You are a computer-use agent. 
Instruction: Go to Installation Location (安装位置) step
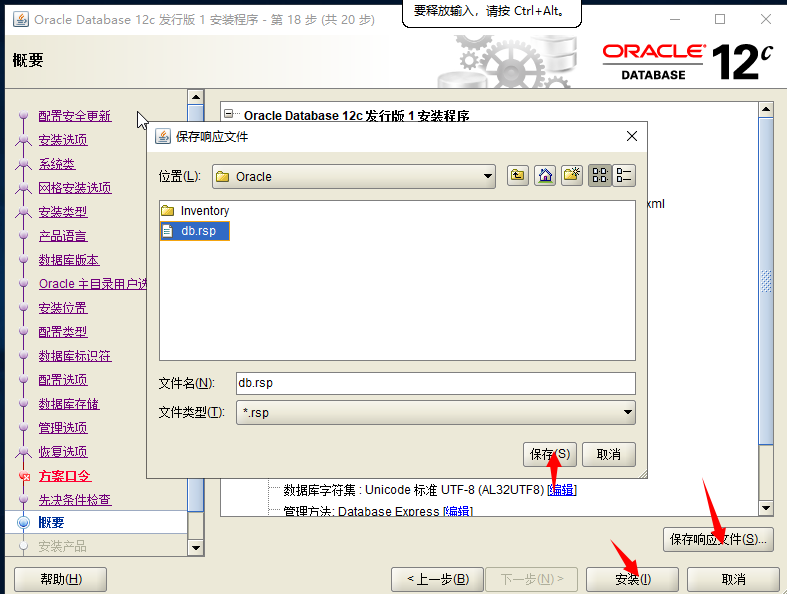tap(63, 308)
